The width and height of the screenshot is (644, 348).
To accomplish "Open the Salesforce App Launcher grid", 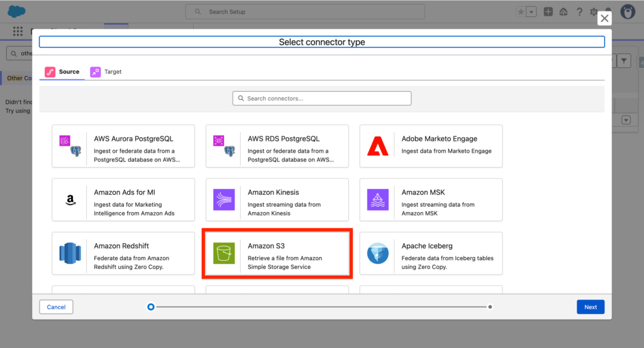I will [18, 31].
